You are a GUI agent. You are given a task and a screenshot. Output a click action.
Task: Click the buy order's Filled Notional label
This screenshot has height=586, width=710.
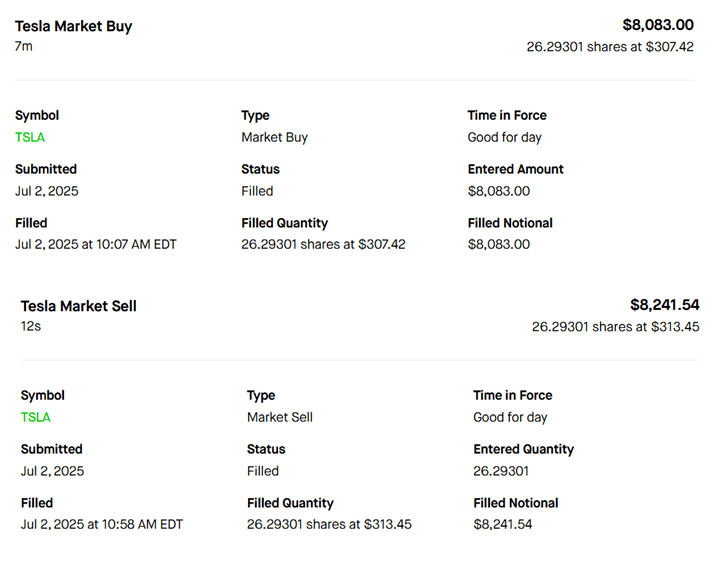coord(510,223)
